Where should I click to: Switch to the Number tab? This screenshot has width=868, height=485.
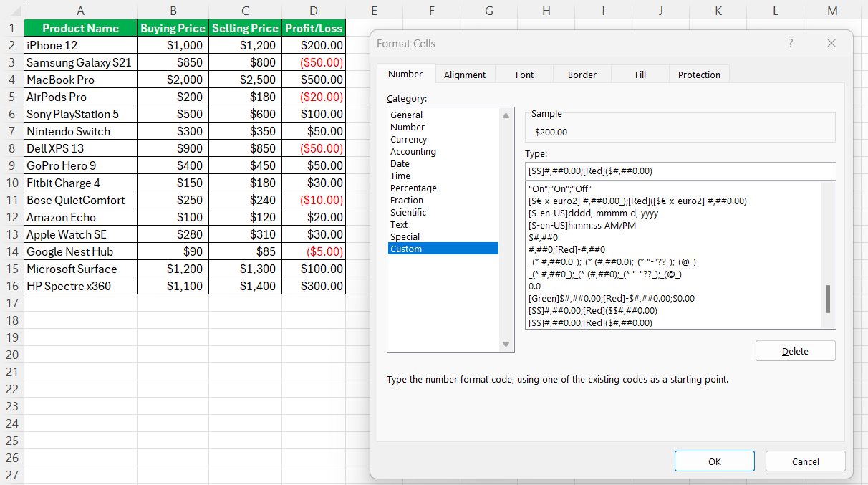(x=405, y=74)
